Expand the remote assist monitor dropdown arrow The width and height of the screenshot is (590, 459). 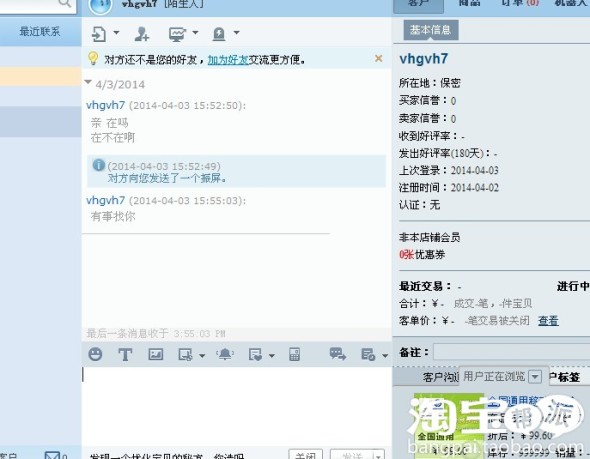click(195, 33)
